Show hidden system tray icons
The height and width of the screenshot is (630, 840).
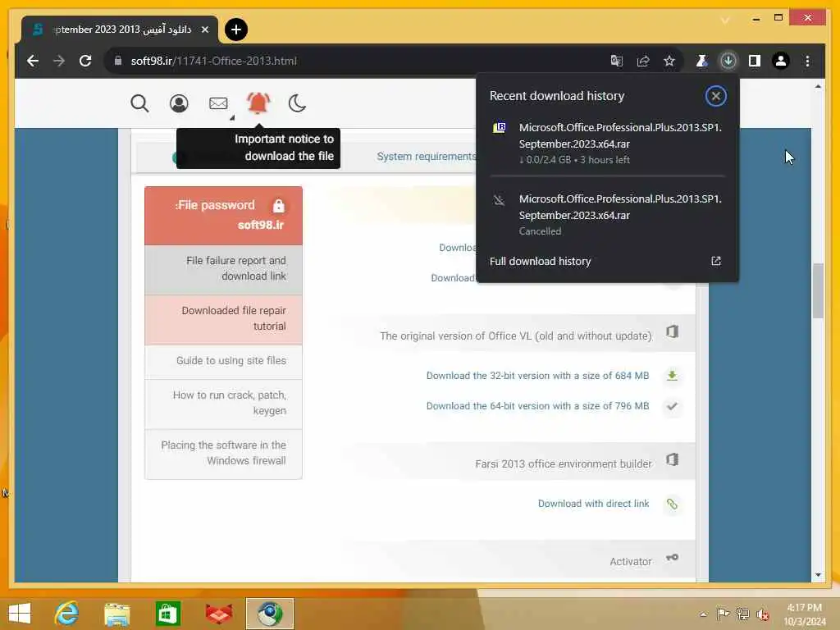coord(703,614)
